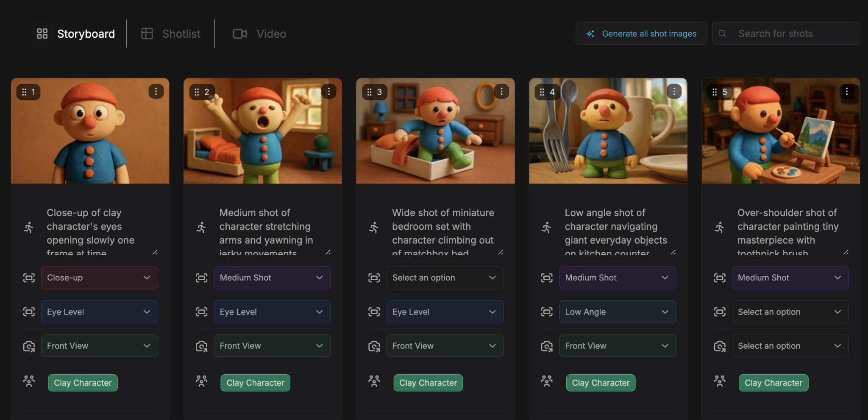Click the running-figure action icon on shot 3
Screen dimensions: 868x420
(373, 227)
